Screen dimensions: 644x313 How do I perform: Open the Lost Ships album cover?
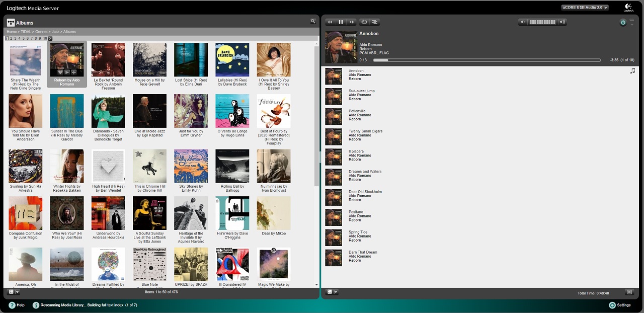[x=191, y=60]
